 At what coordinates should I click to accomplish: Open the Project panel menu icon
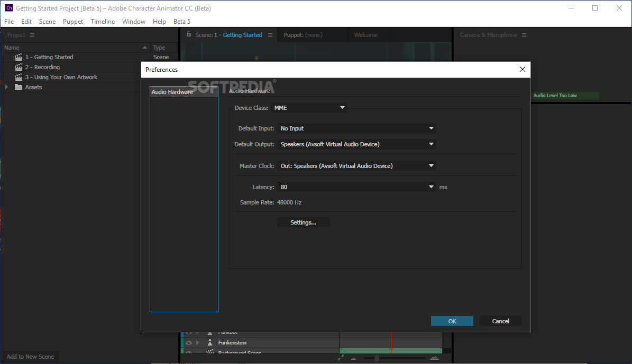click(32, 35)
